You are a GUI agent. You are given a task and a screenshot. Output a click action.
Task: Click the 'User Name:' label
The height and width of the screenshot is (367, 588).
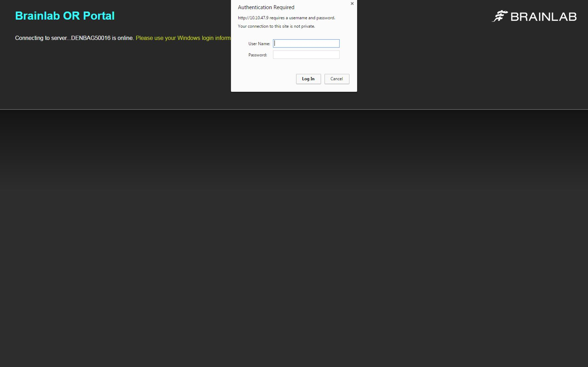click(x=259, y=44)
